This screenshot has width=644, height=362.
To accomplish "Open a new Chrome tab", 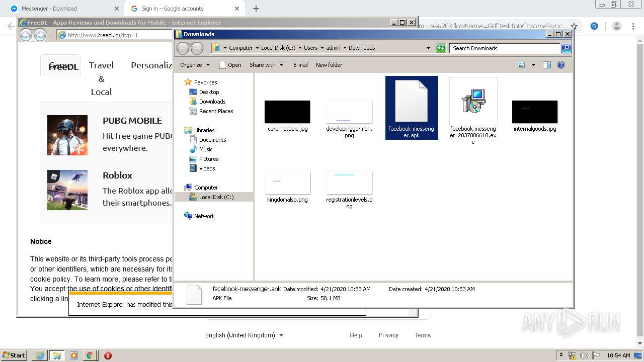I will click(256, 9).
